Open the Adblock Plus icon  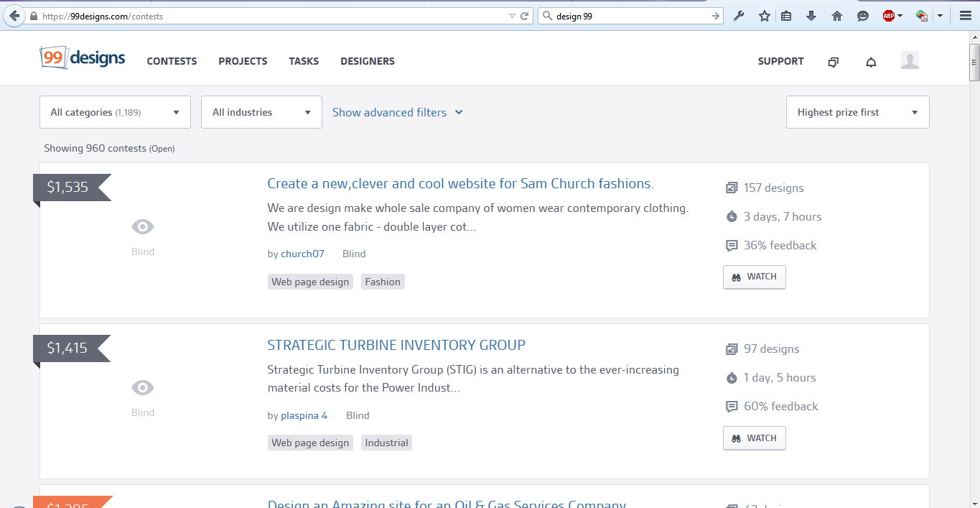(x=889, y=16)
